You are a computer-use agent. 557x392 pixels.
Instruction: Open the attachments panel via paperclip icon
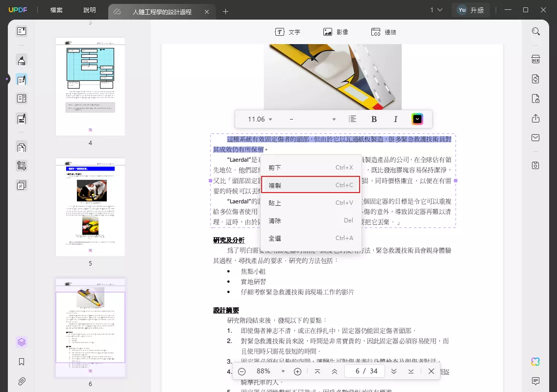point(21,381)
